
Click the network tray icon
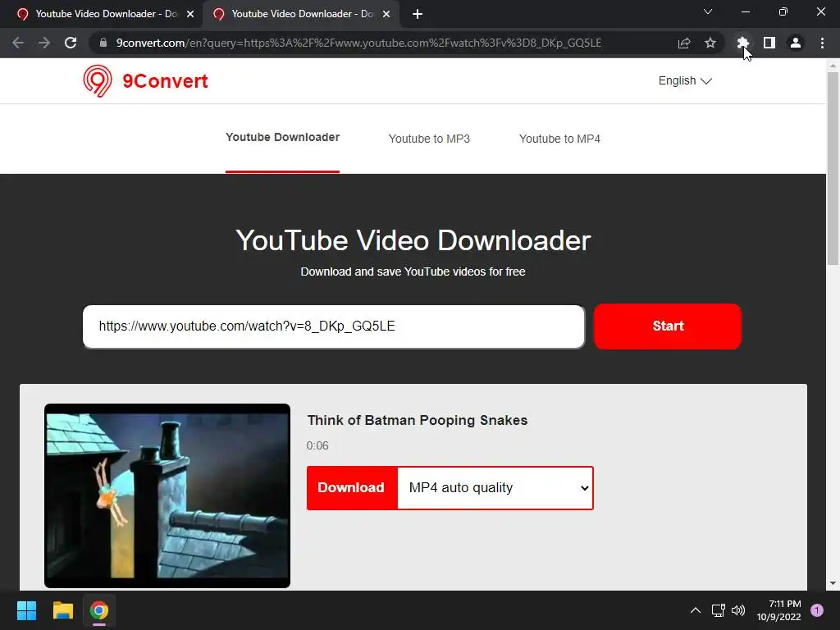tap(718, 610)
